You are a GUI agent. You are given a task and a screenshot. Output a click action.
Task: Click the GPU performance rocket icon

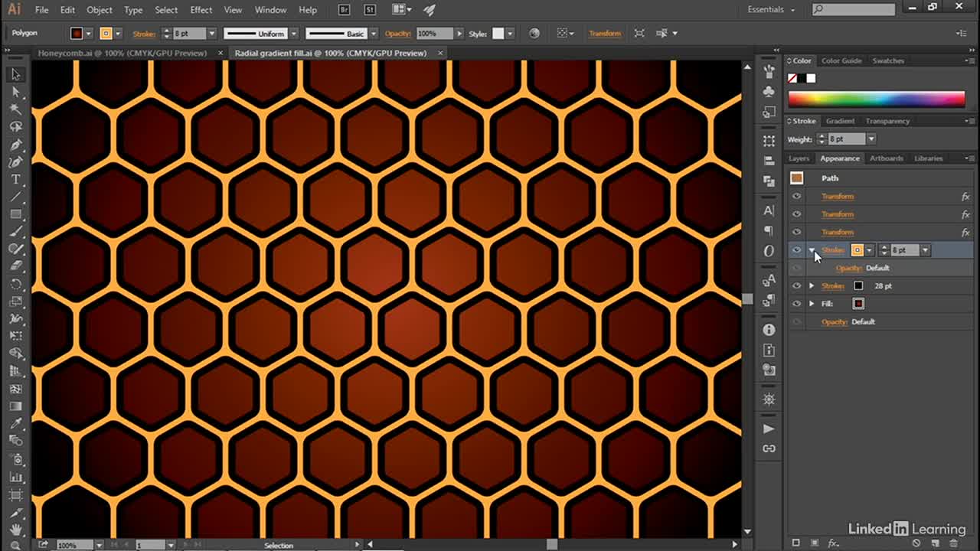click(429, 10)
